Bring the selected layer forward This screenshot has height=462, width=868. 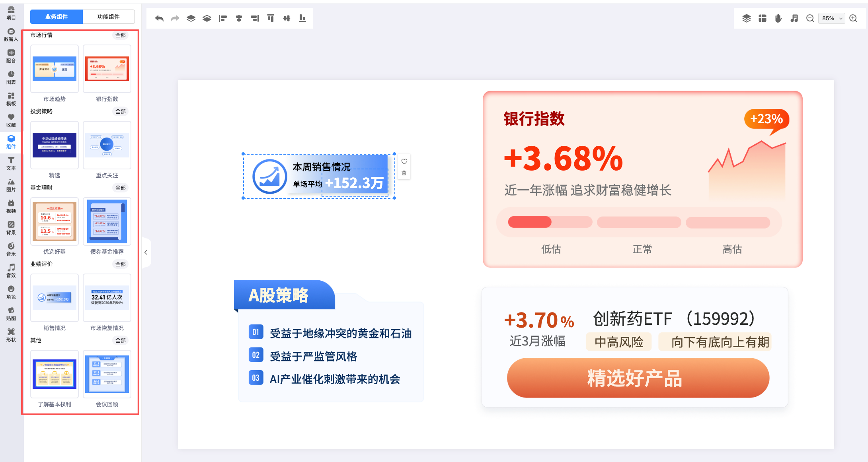pyautogui.click(x=191, y=18)
